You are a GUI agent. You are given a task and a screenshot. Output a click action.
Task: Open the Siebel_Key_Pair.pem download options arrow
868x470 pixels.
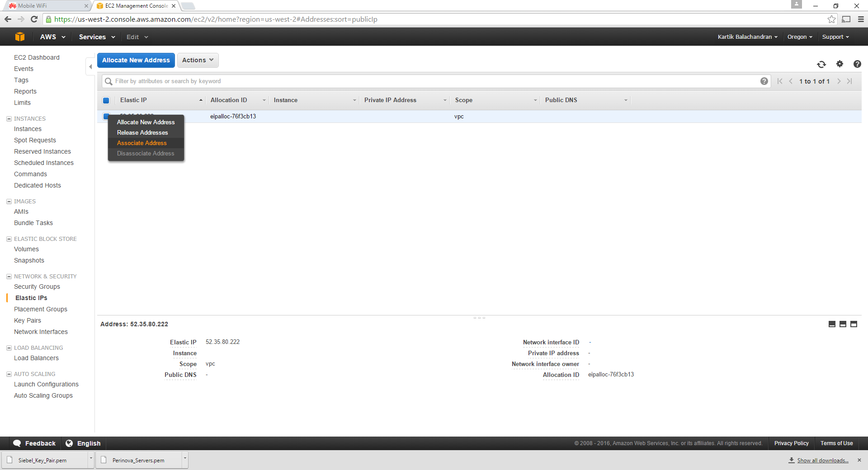tap(91, 460)
